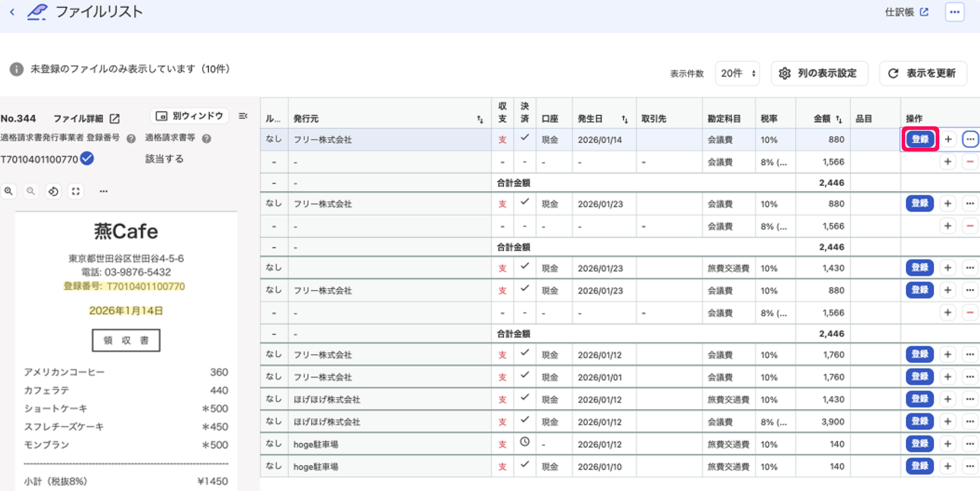This screenshot has height=491, width=980.
Task: Click the 2026/01/14 date cell
Action: point(604,140)
